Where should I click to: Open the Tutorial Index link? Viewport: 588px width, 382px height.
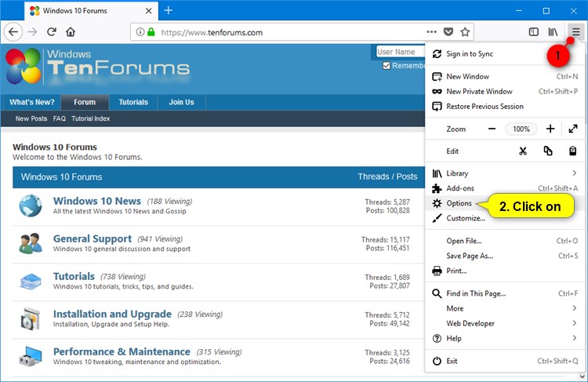(91, 118)
